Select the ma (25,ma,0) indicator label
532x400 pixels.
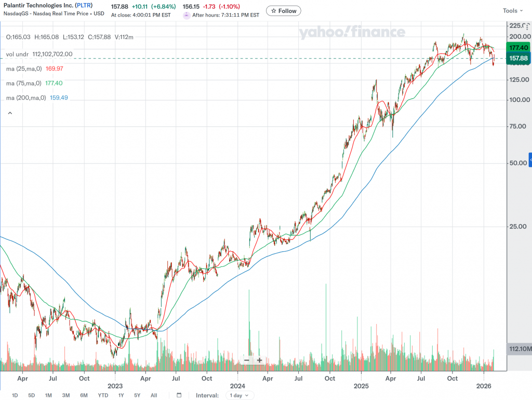click(26, 69)
